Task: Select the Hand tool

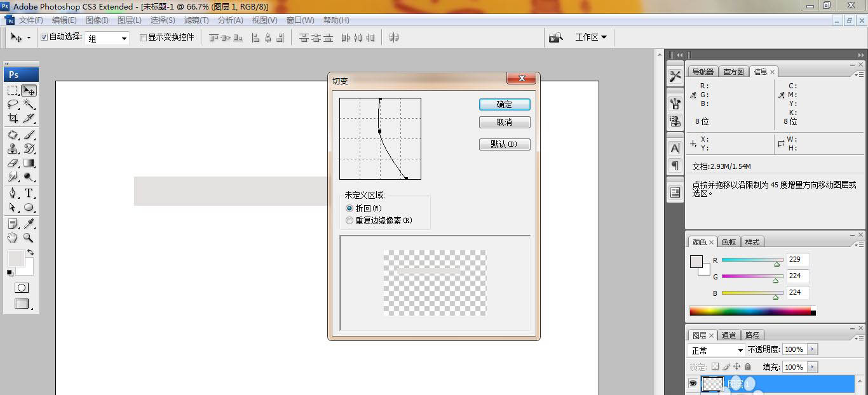Action: point(13,238)
